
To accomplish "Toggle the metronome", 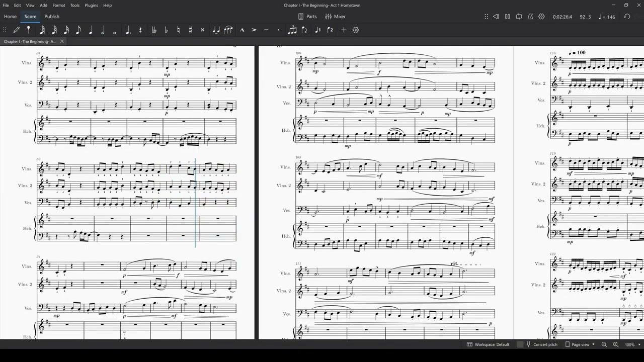I will pos(530,17).
